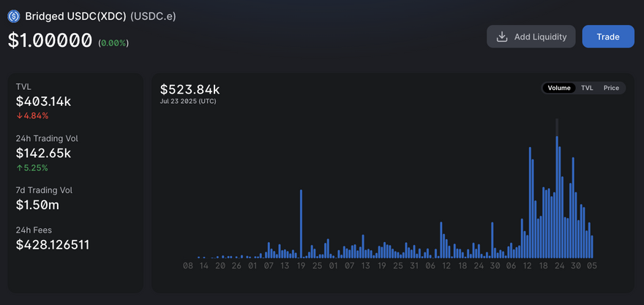This screenshot has width=644, height=305.
Task: Click the Bridged USDC(XDC) token name
Action: pyautogui.click(x=75, y=15)
